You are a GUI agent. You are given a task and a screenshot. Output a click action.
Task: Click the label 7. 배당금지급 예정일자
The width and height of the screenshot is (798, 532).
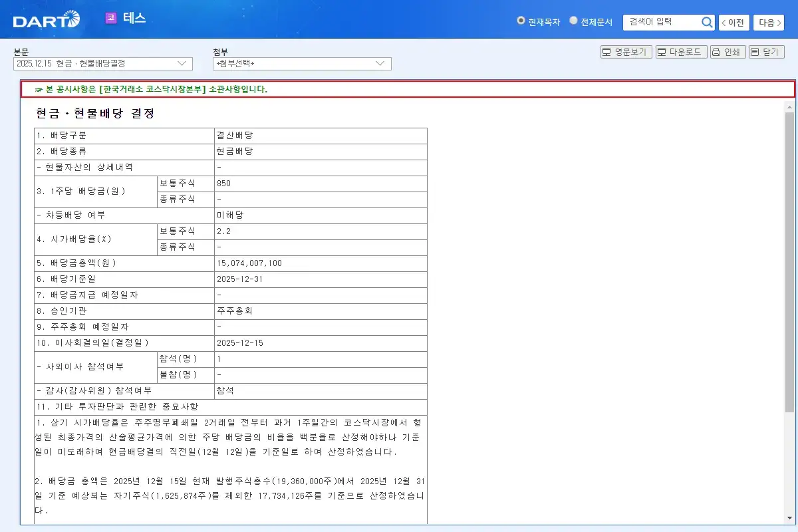(x=88, y=295)
